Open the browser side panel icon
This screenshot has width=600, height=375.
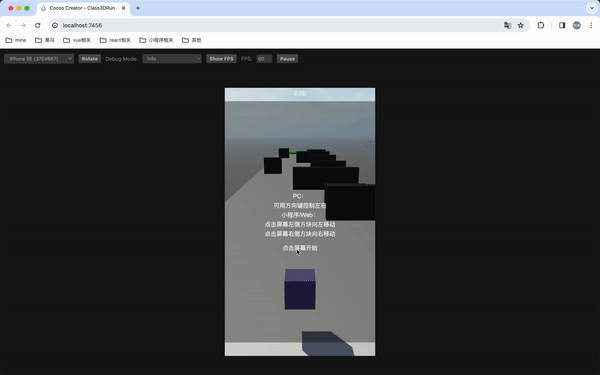tap(562, 25)
